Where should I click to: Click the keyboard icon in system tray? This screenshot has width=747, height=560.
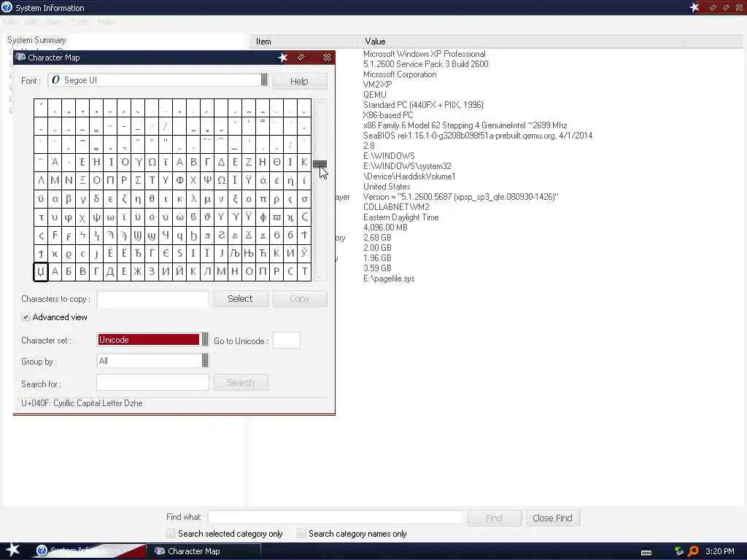646,553
